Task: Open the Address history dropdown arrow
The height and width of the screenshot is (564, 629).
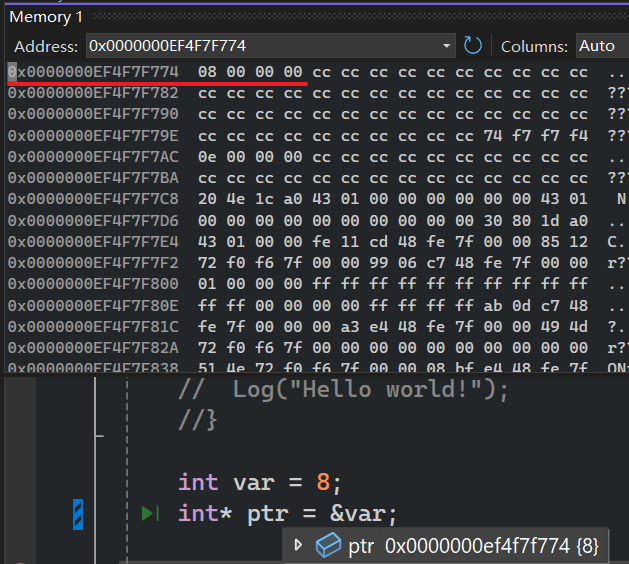Action: coord(447,46)
